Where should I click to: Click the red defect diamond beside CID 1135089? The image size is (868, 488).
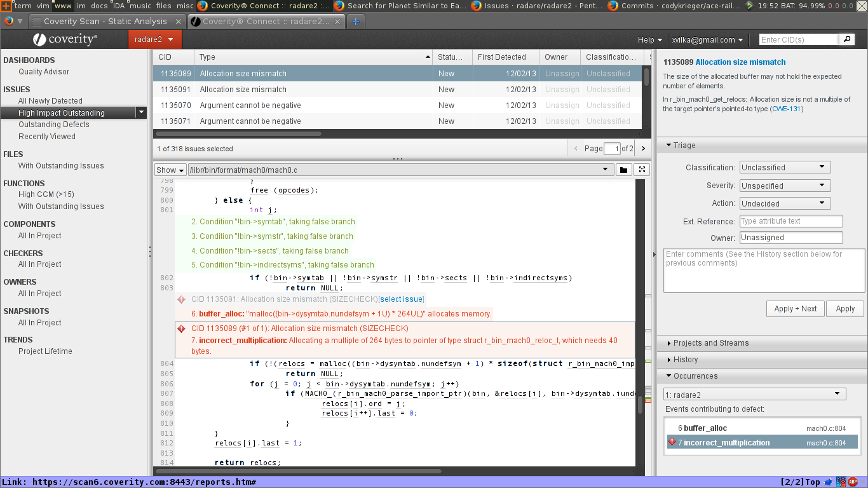point(180,329)
